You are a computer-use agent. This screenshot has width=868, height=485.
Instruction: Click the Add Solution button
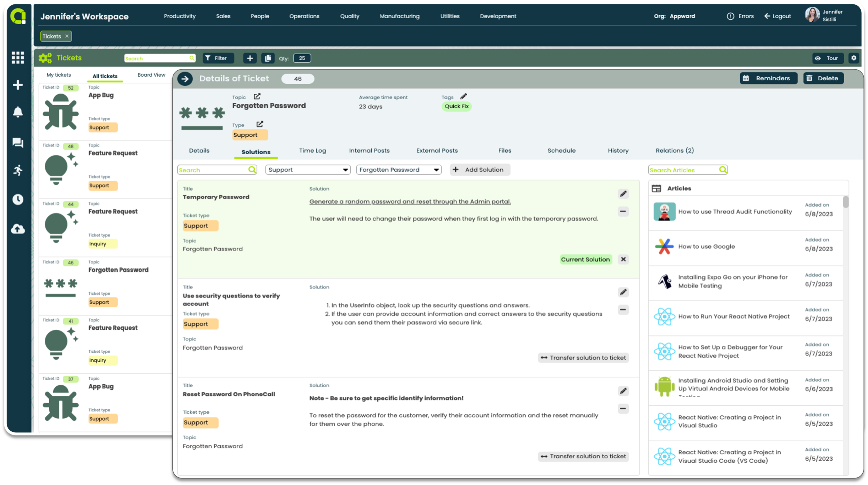[479, 170]
